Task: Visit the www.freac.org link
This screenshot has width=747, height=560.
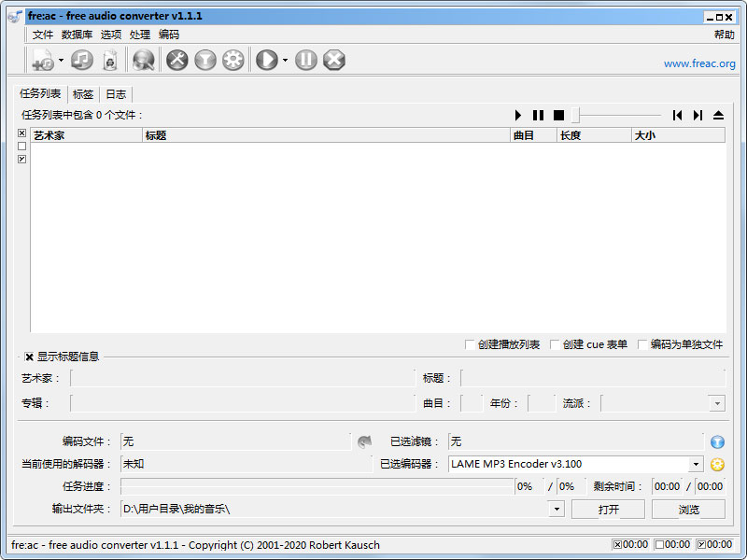Action: click(699, 63)
